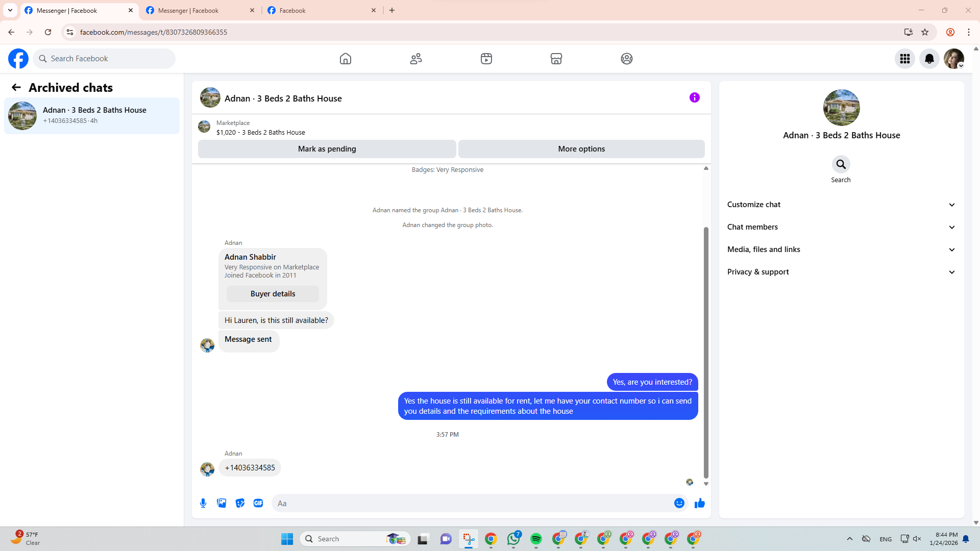This screenshot has width=980, height=551.
Task: Open Spotify from the Windows taskbar
Action: tap(536, 539)
